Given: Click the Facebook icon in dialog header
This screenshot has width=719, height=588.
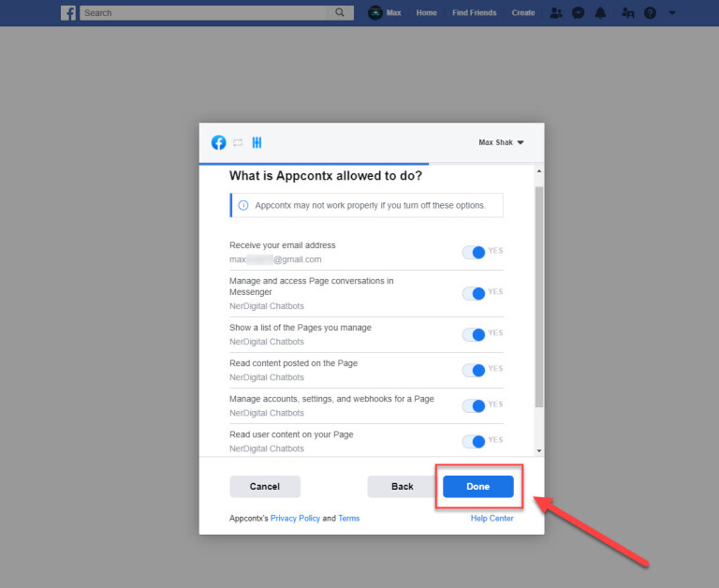Looking at the screenshot, I should [219, 142].
